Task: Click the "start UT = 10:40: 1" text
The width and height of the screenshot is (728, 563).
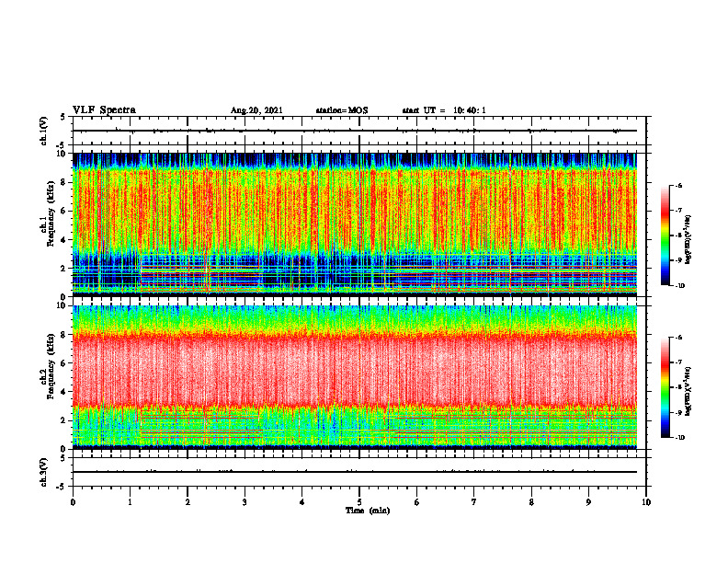Action: (x=444, y=110)
